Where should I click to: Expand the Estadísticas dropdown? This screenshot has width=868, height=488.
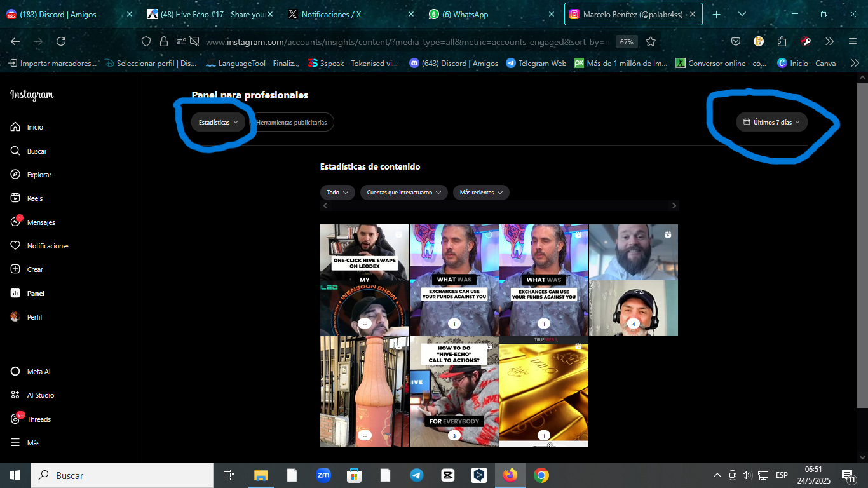tap(218, 122)
